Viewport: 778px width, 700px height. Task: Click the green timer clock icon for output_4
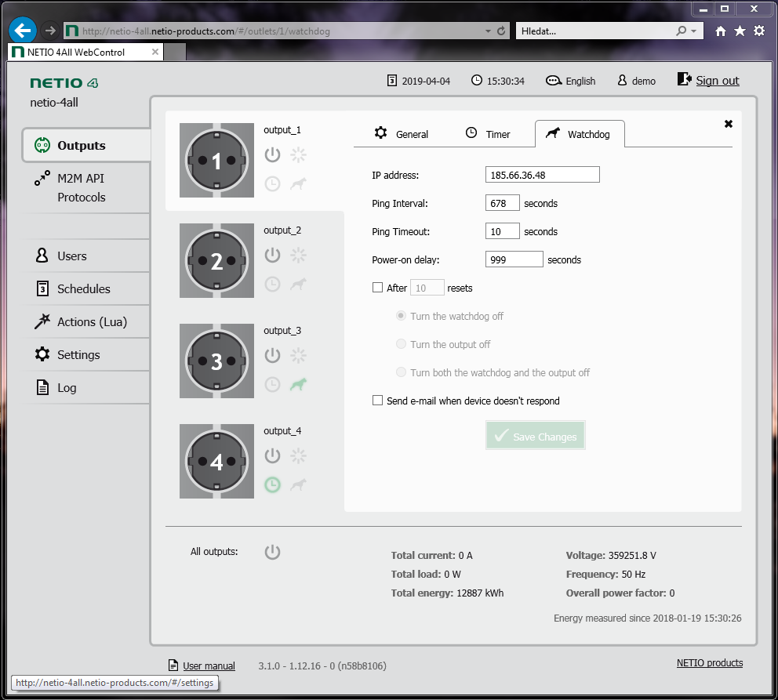pos(272,484)
